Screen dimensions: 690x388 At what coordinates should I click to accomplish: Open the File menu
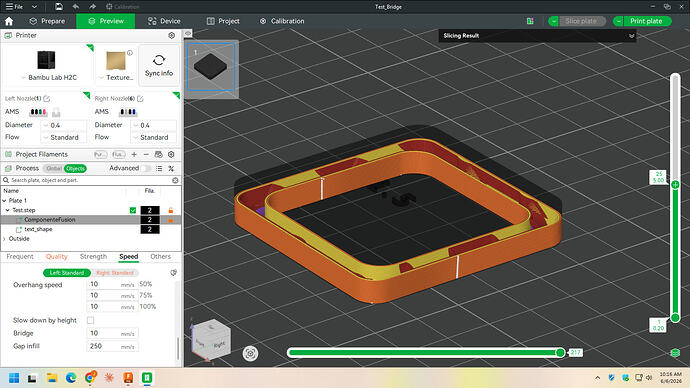14,7
